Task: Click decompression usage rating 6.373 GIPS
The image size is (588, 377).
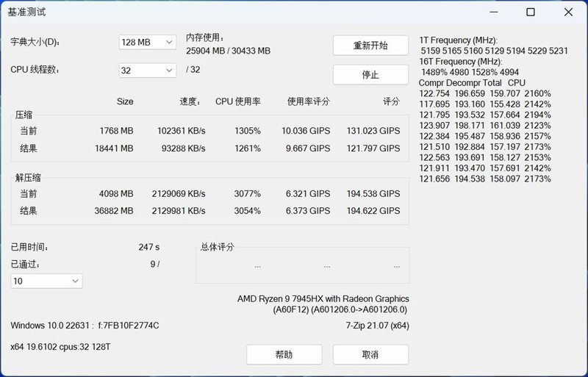Action: coord(308,211)
